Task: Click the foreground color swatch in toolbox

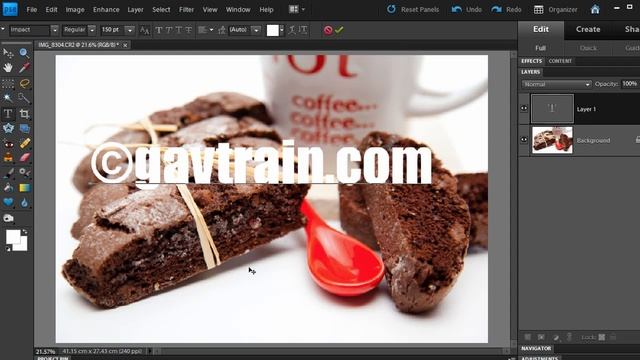Action: pos(13,236)
